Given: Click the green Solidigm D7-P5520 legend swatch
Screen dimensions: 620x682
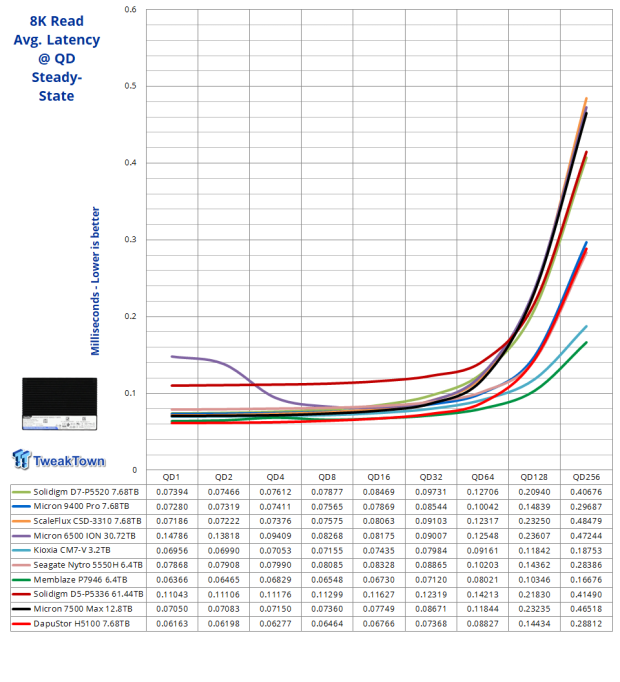Looking at the screenshot, I should click(21, 492).
